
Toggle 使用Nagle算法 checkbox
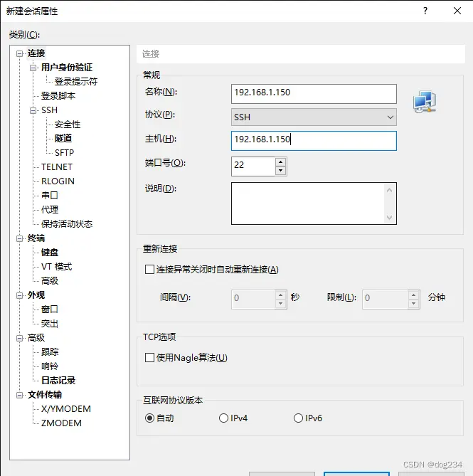pos(149,358)
